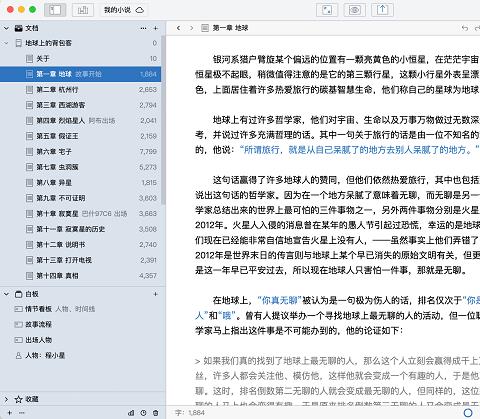Viewport: 480px width, 419px height.
Task: Open chapter 第八章 异星
Action: (x=80, y=183)
